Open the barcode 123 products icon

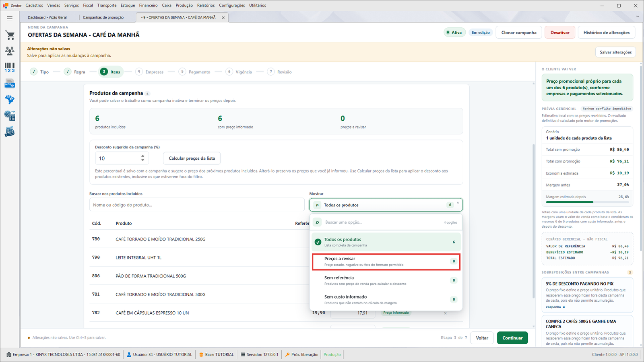pos(10,68)
